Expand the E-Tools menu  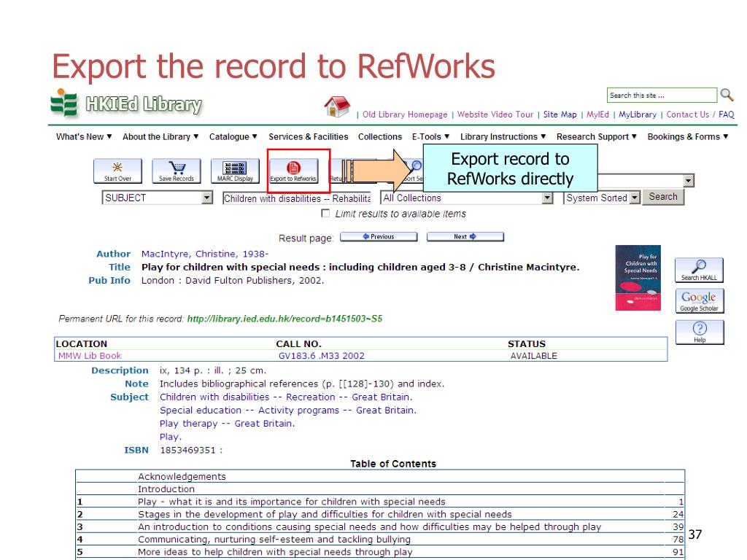(x=430, y=136)
